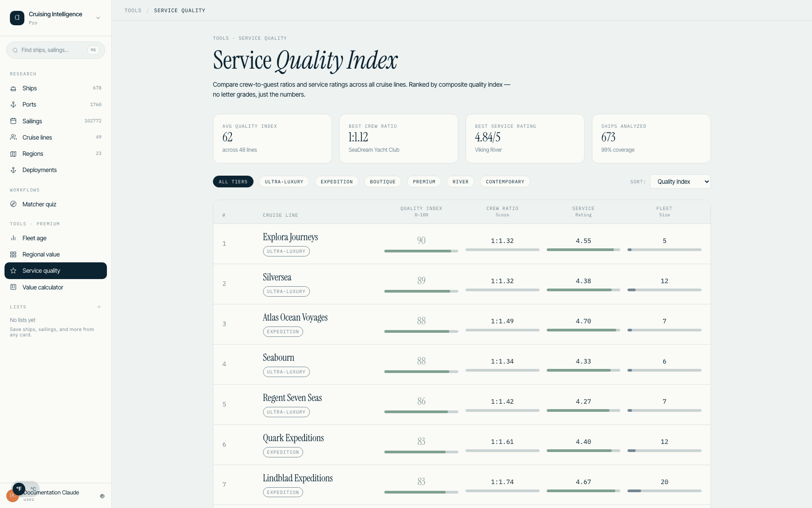This screenshot has height=508, width=812.
Task: Open Matcher quiz via its compass icon
Action: tap(14, 204)
